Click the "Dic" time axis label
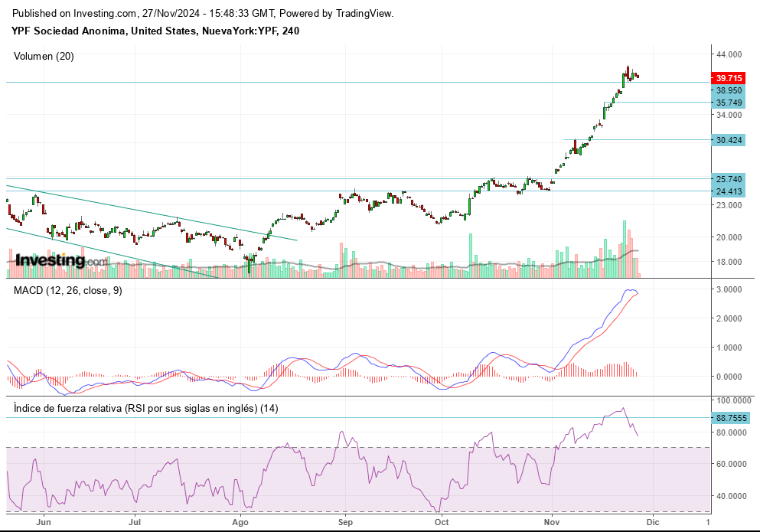Viewport: 760px width, 532px height. coord(653,522)
